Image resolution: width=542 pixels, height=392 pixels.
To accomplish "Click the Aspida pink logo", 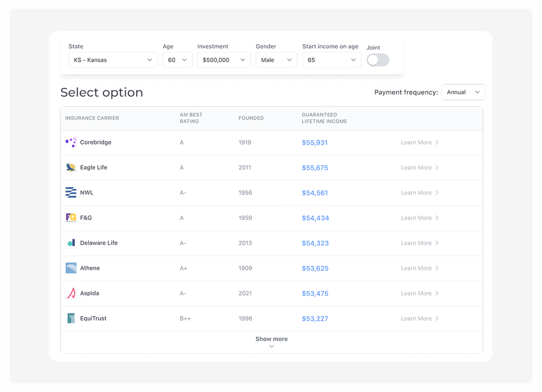I will point(71,293).
